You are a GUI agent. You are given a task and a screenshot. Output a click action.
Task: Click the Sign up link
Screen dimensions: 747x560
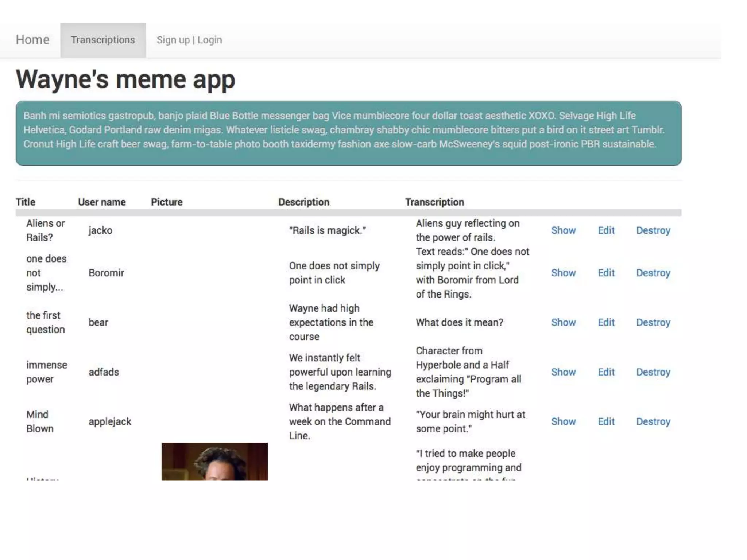173,40
